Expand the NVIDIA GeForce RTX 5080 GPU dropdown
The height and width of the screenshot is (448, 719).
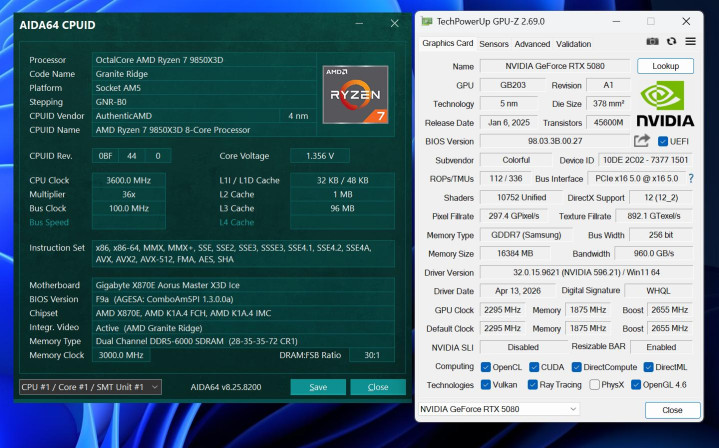pyautogui.click(x=498, y=409)
